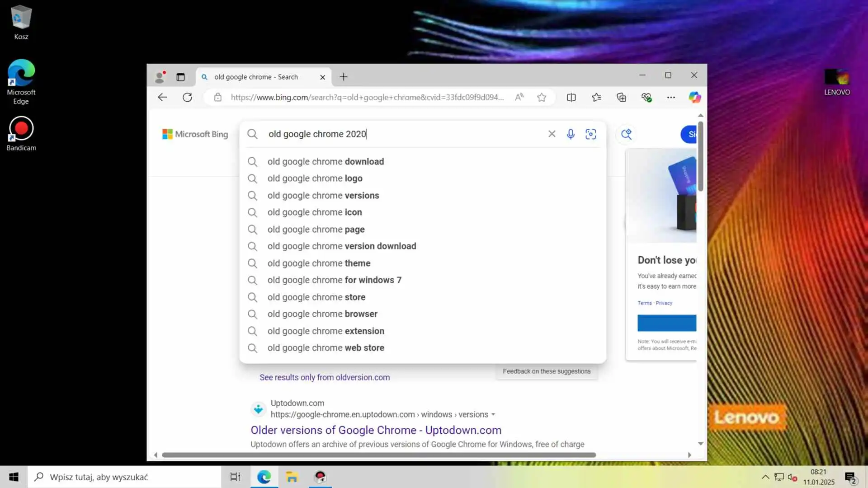868x488 pixels.
Task: Open Collections icon in toolbar
Action: point(621,97)
